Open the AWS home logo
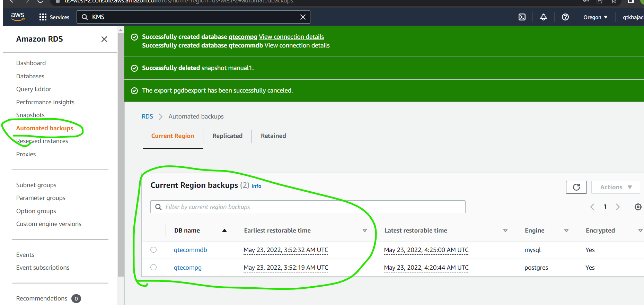The image size is (644, 305). coord(18,17)
